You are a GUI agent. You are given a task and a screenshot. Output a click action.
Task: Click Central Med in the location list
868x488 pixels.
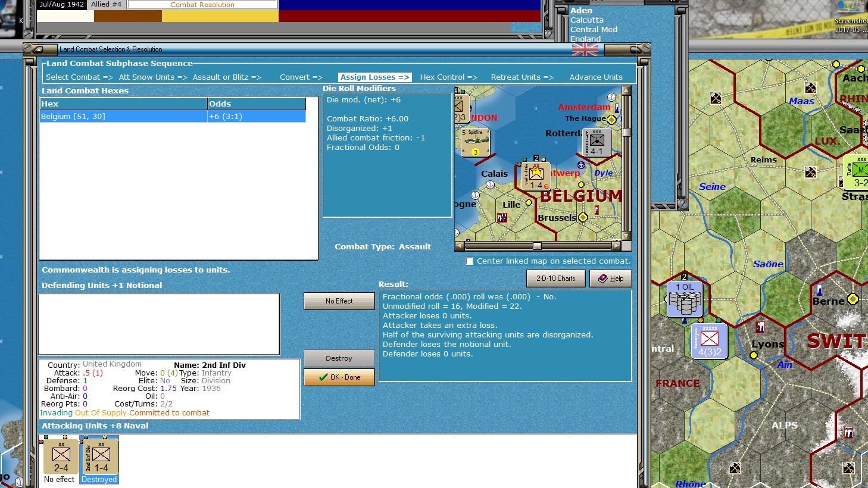[x=594, y=30]
